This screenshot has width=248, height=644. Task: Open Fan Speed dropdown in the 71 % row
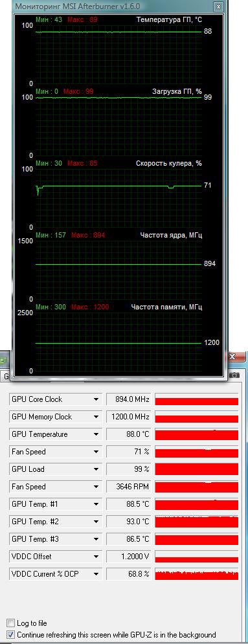click(96, 452)
